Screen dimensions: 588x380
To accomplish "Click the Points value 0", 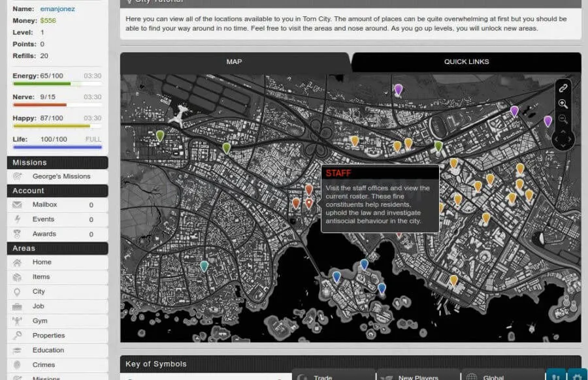I will tap(42, 44).
